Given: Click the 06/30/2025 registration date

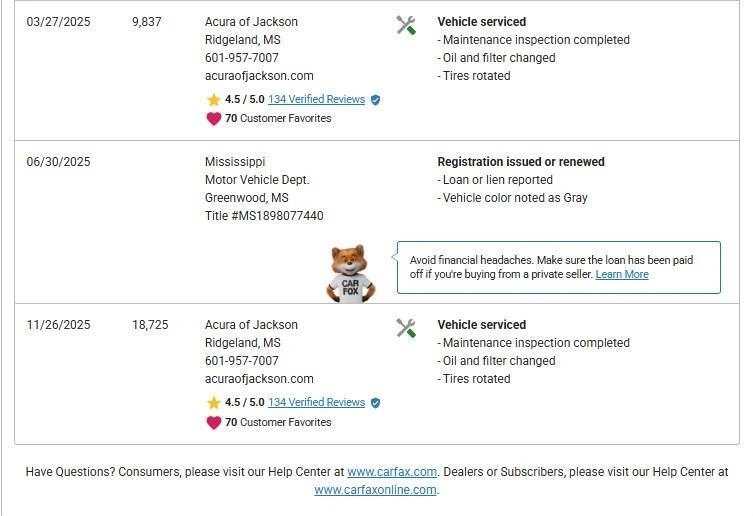Looking at the screenshot, I should tap(58, 162).
